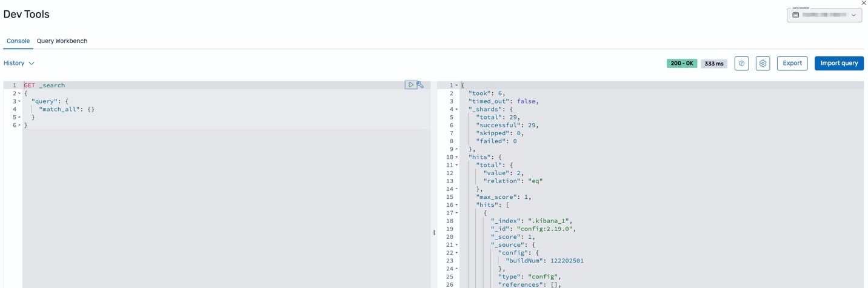The width and height of the screenshot is (868, 288).
Task: Click the Import query button
Action: (x=839, y=63)
